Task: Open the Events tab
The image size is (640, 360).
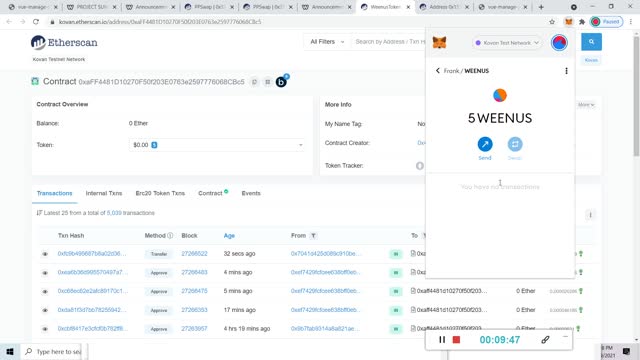Action: [x=251, y=193]
